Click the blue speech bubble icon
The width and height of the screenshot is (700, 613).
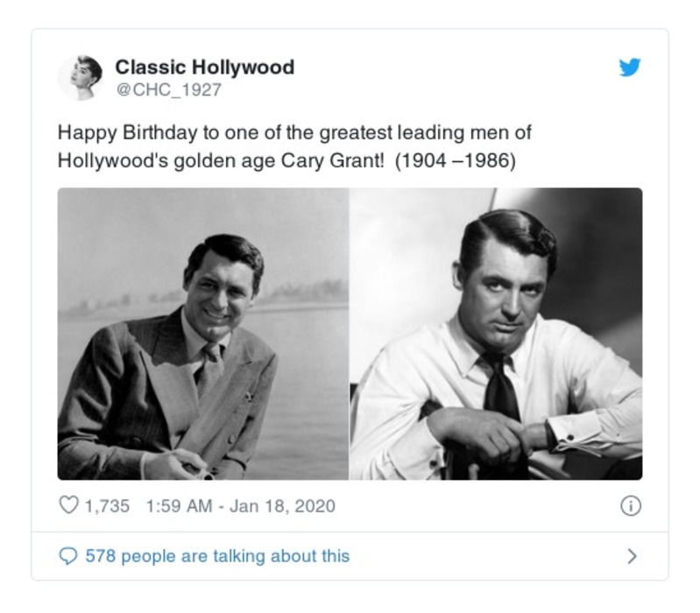click(x=68, y=556)
